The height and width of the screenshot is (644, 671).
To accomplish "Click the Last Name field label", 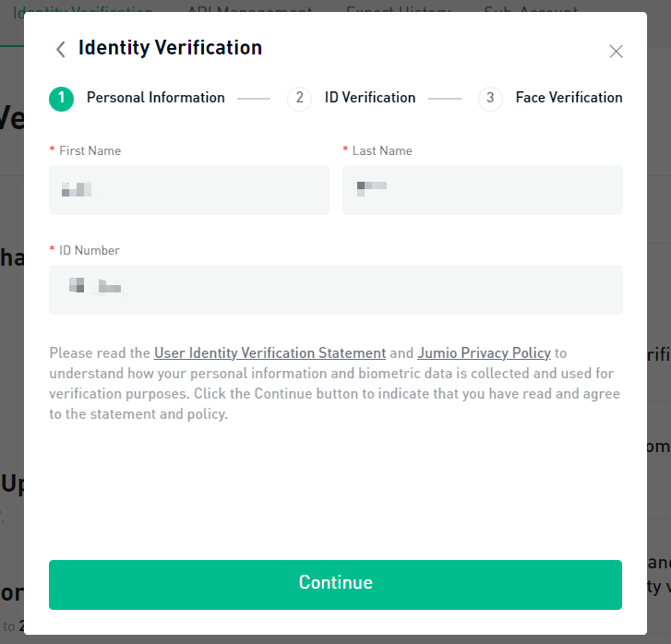I will pos(382,150).
